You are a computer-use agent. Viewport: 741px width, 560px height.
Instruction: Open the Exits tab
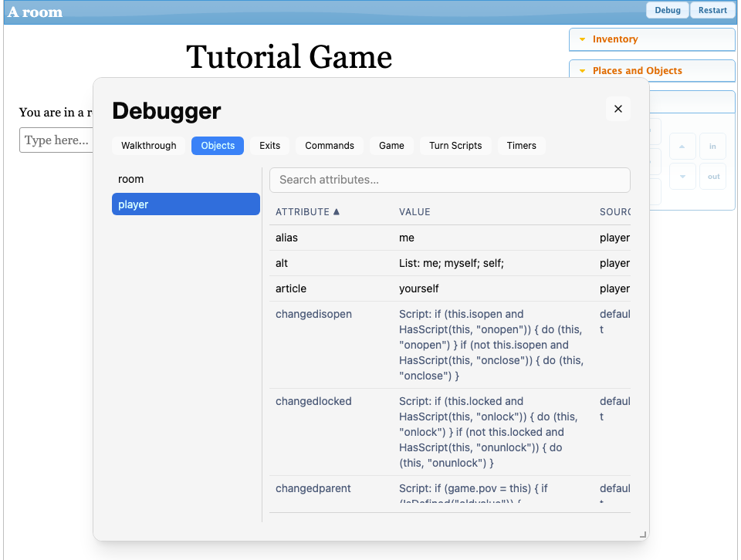point(269,146)
